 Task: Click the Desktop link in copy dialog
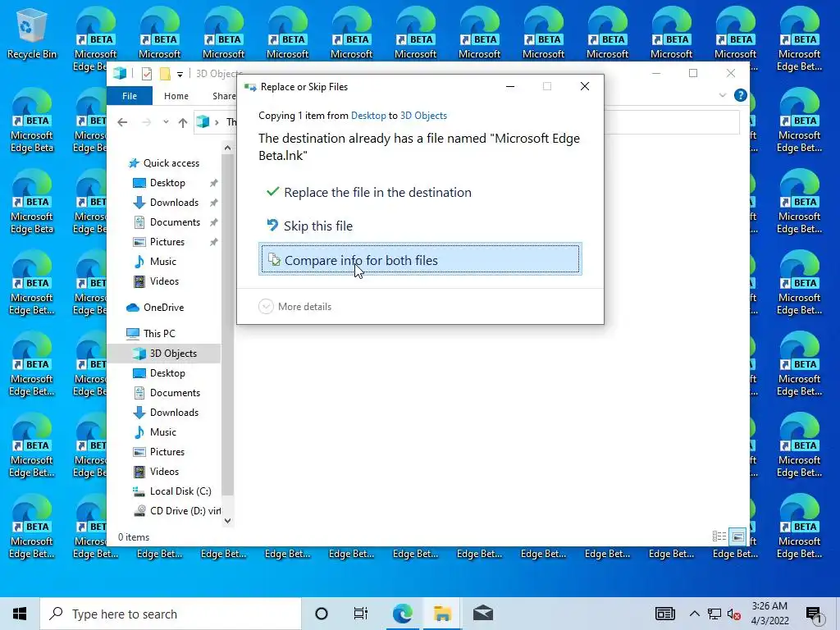368,116
